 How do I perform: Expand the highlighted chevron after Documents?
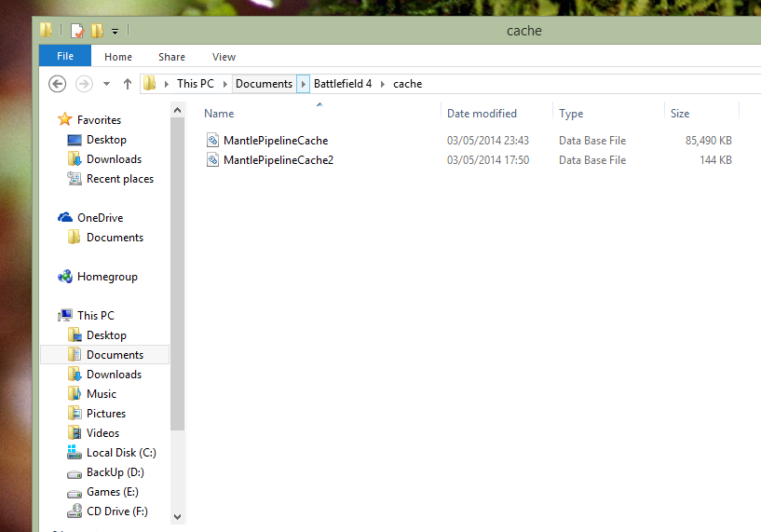coord(304,84)
